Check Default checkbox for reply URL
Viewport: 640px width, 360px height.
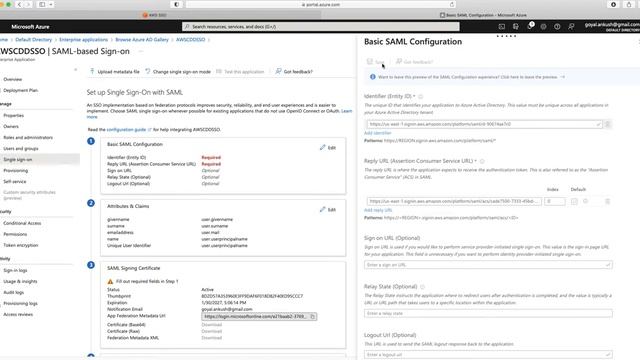tap(574, 201)
